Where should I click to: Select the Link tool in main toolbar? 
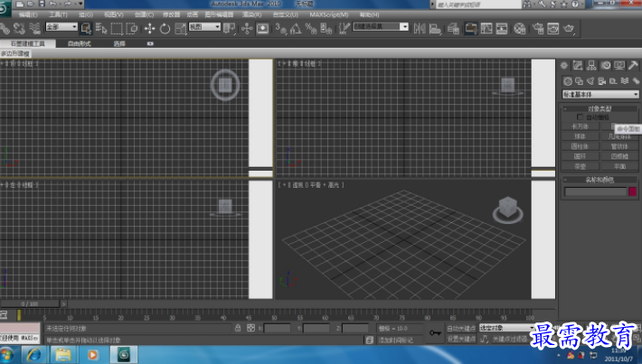coord(5,28)
